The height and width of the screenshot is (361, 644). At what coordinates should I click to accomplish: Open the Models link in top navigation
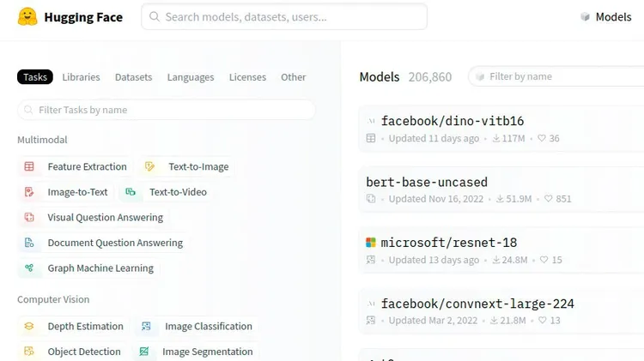coord(606,17)
